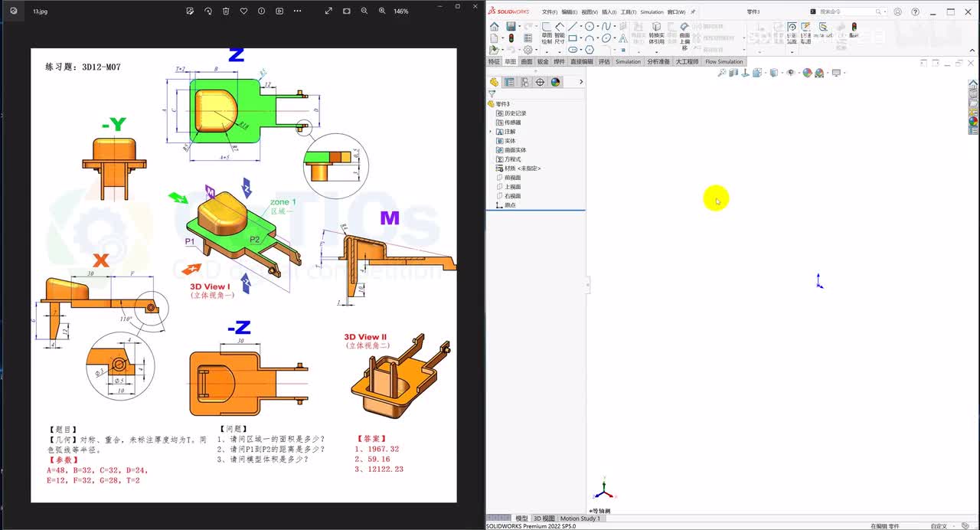Delete 13.jpg using the trash icon
Image resolution: width=980 pixels, height=530 pixels.
[226, 11]
